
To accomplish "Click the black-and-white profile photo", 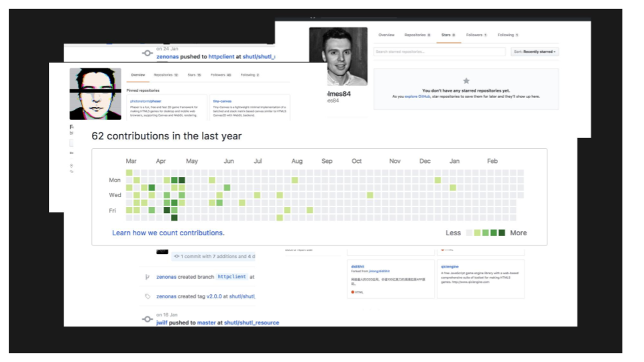I will coord(338,56).
